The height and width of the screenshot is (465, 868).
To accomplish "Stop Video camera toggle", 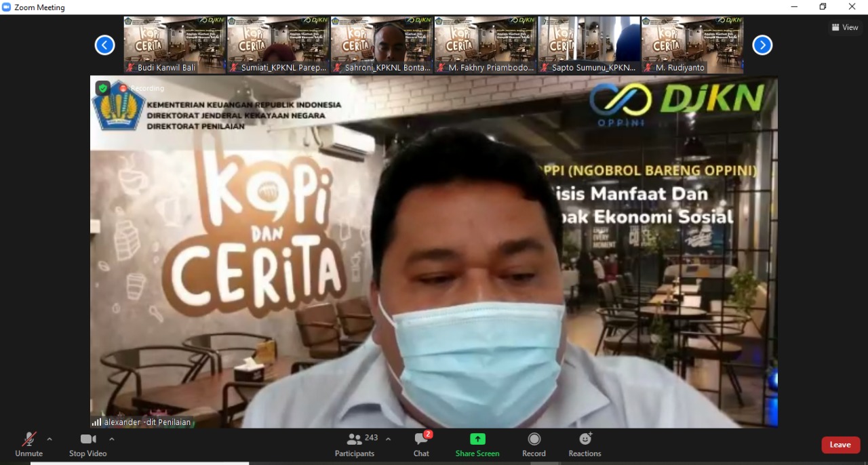I will point(87,444).
